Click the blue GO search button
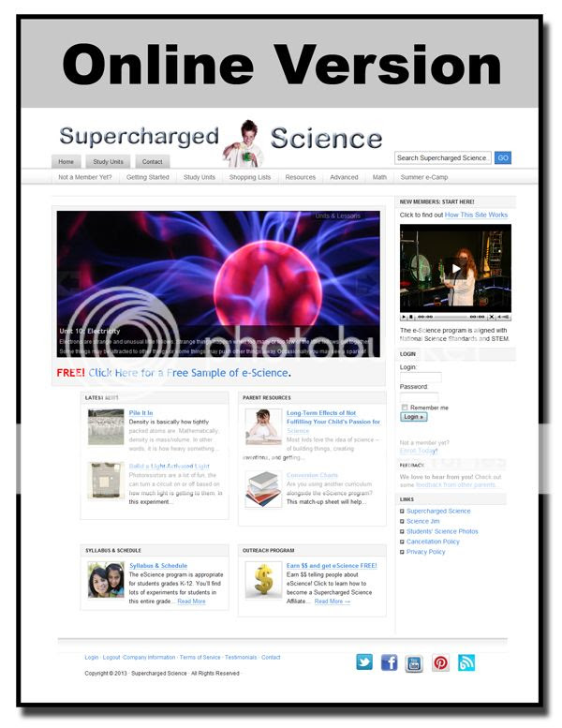 503,157
